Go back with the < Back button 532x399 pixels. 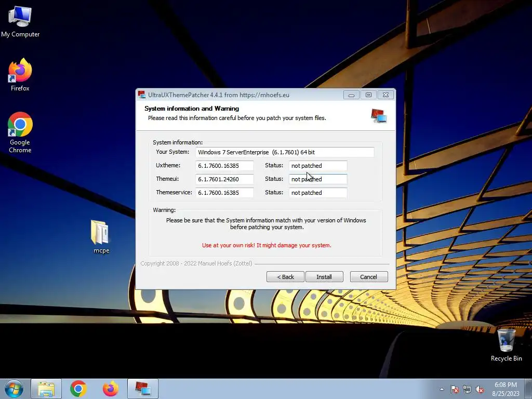(x=285, y=277)
